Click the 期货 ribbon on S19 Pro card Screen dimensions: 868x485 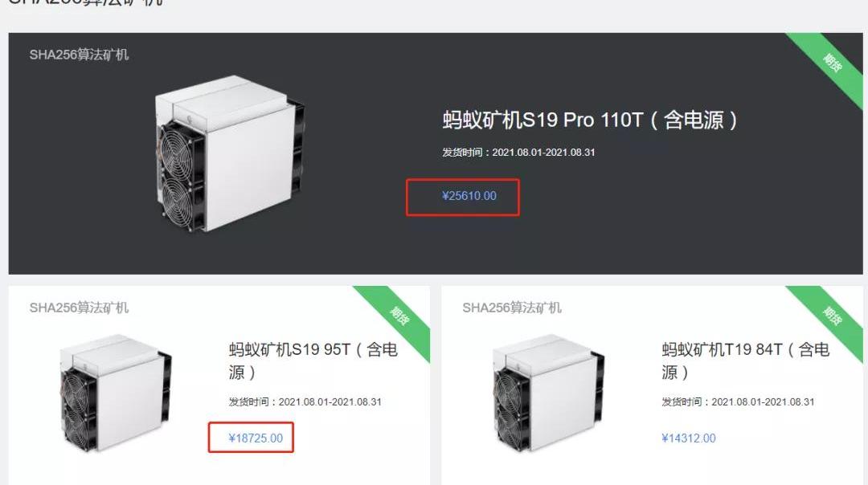[x=832, y=63]
